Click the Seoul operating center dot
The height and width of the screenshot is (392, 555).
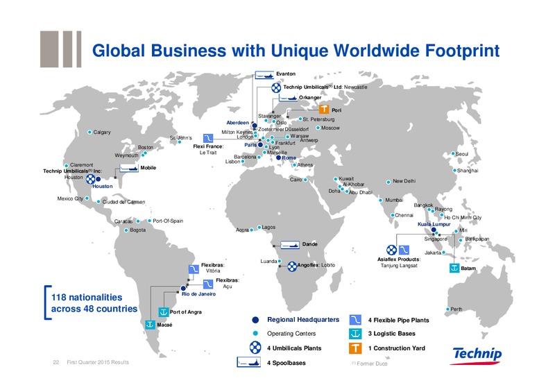(x=453, y=154)
